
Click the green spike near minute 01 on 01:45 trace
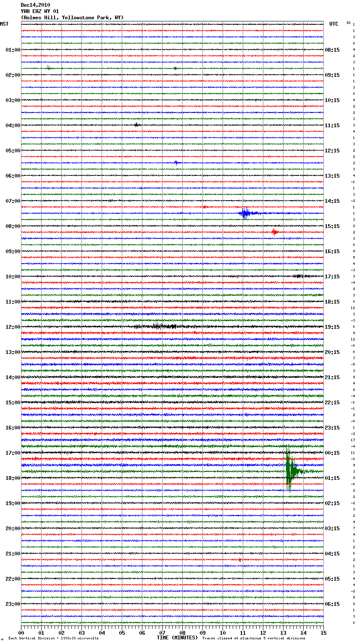[49, 68]
